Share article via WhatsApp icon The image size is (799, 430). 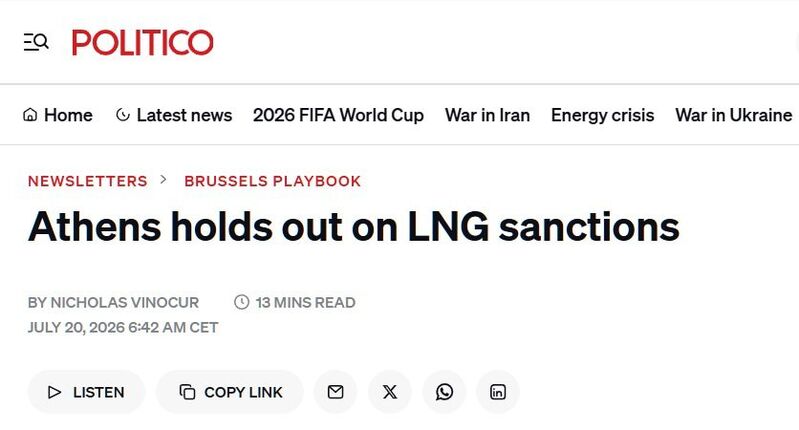tap(444, 392)
